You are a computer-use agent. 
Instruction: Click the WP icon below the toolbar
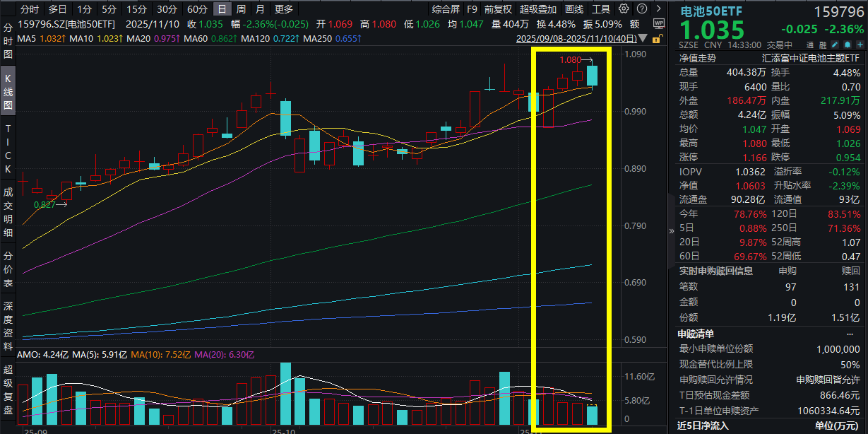660,23
